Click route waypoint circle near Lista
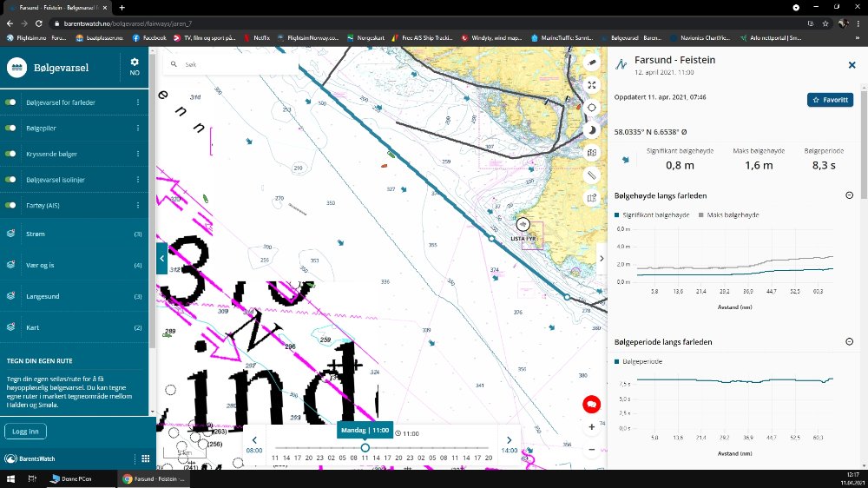 point(491,238)
